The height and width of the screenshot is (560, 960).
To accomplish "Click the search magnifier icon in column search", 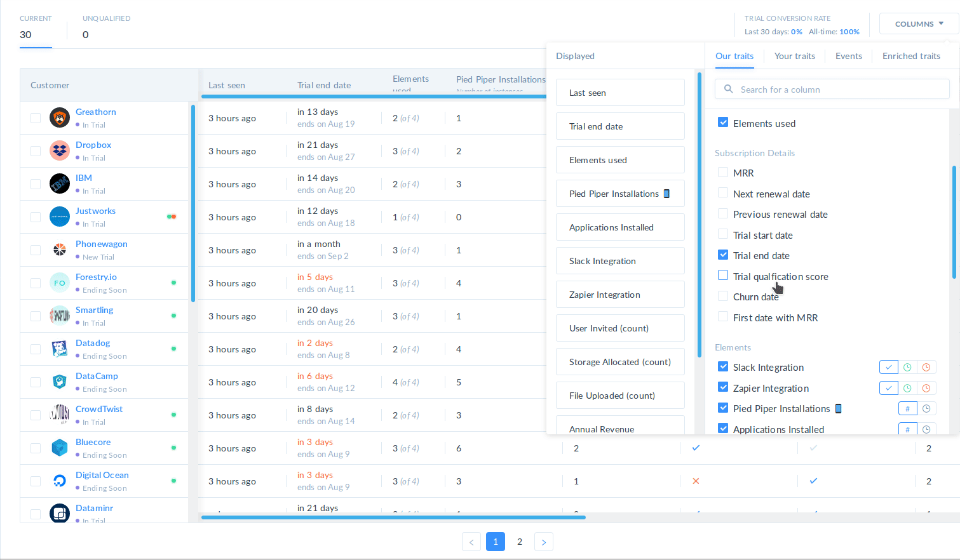I will [x=729, y=90].
